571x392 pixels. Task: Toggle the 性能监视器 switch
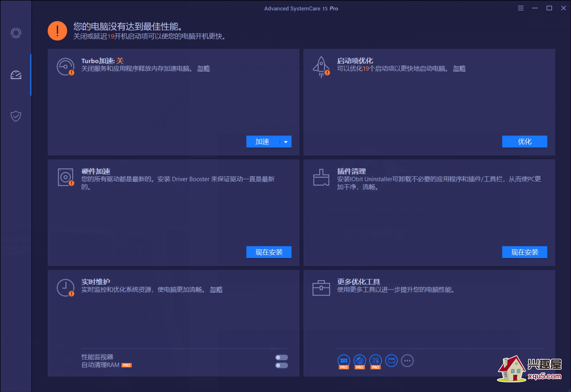pyautogui.click(x=282, y=357)
